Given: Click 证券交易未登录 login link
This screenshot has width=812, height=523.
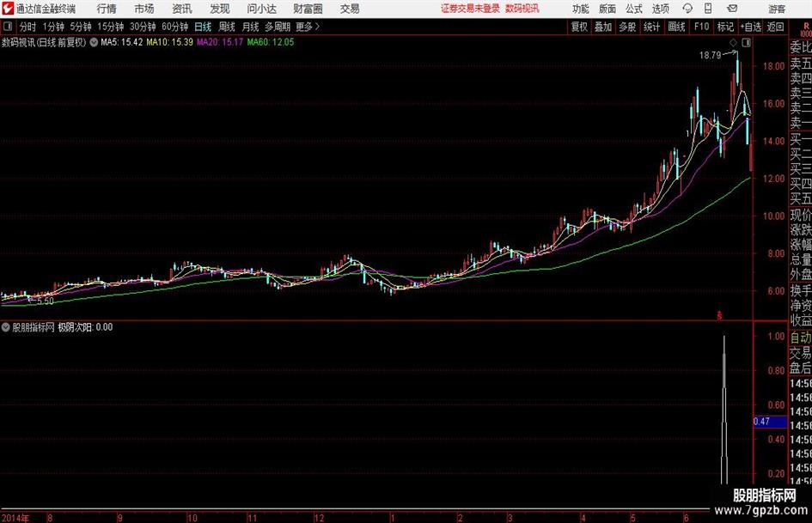Looking at the screenshot, I should coord(470,9).
